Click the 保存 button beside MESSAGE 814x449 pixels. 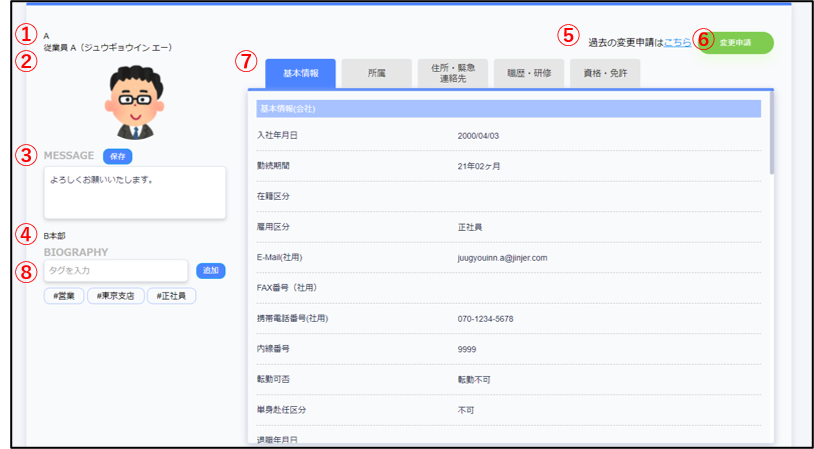118,156
